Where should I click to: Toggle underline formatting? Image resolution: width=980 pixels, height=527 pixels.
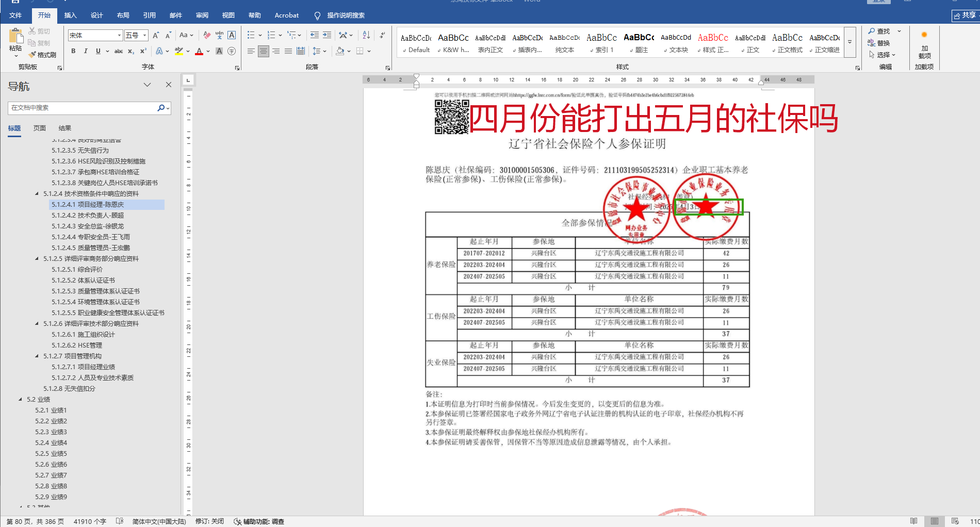tap(98, 51)
